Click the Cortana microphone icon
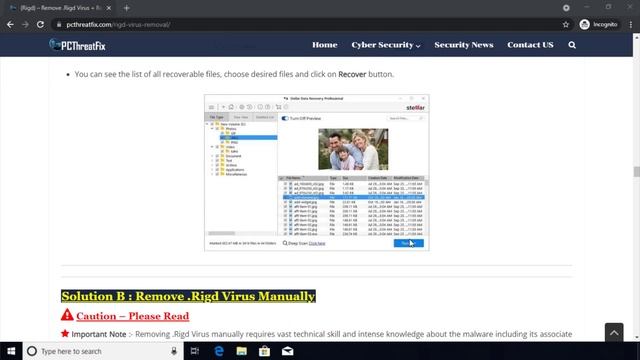 click(174, 351)
